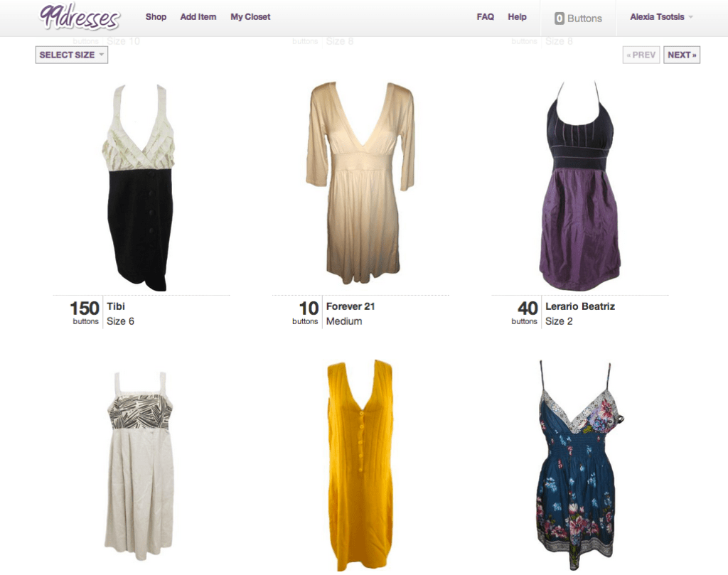Viewport: 728px width, 575px height.
Task: View the black and white Tibi dress
Action: pyautogui.click(x=141, y=188)
